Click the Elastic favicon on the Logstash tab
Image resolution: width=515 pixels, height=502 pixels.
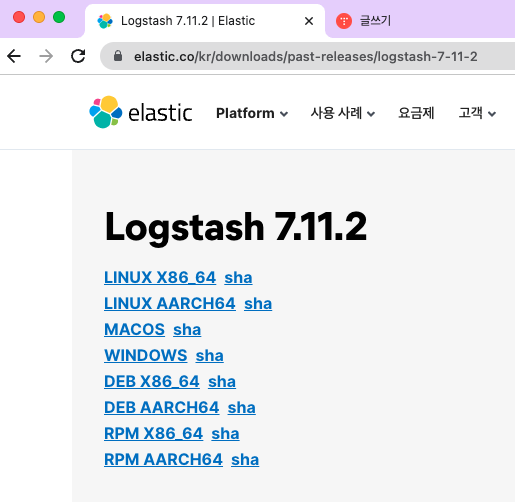click(x=105, y=21)
